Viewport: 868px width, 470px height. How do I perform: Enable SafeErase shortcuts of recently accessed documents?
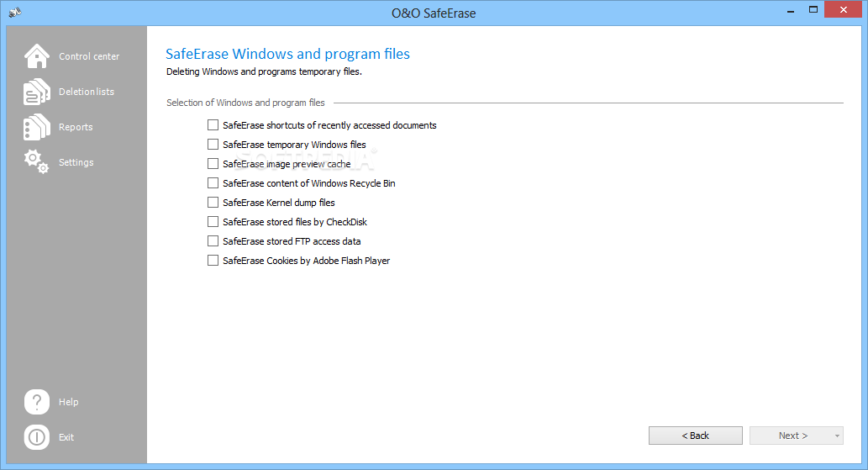click(213, 125)
